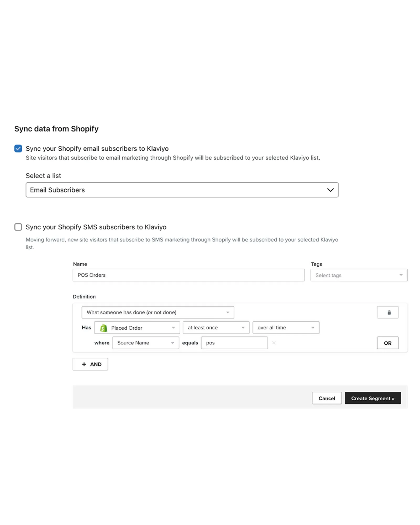The image size is (420, 525).
Task: Open the 'over all time' timeframe dropdown
Action: coord(286,328)
